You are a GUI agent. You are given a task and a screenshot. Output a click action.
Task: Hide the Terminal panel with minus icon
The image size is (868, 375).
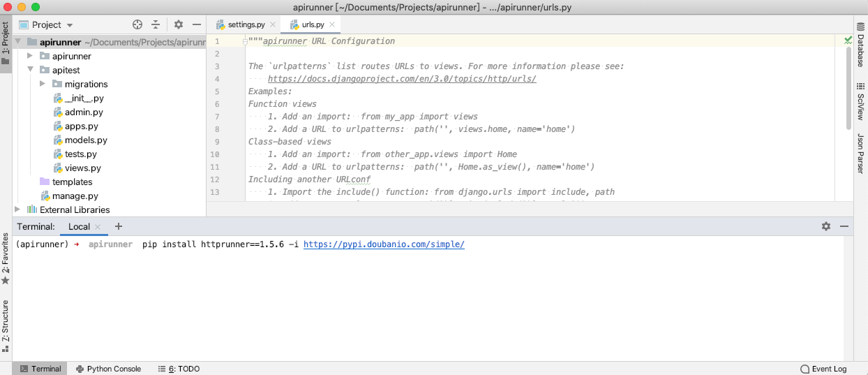[844, 226]
